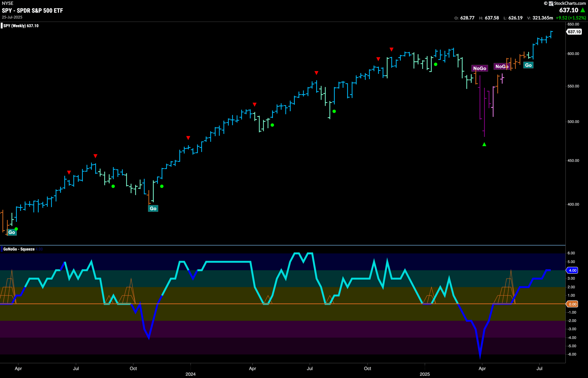Click the 4.00 squeeze value marker
The width and height of the screenshot is (588, 378).
(x=572, y=270)
